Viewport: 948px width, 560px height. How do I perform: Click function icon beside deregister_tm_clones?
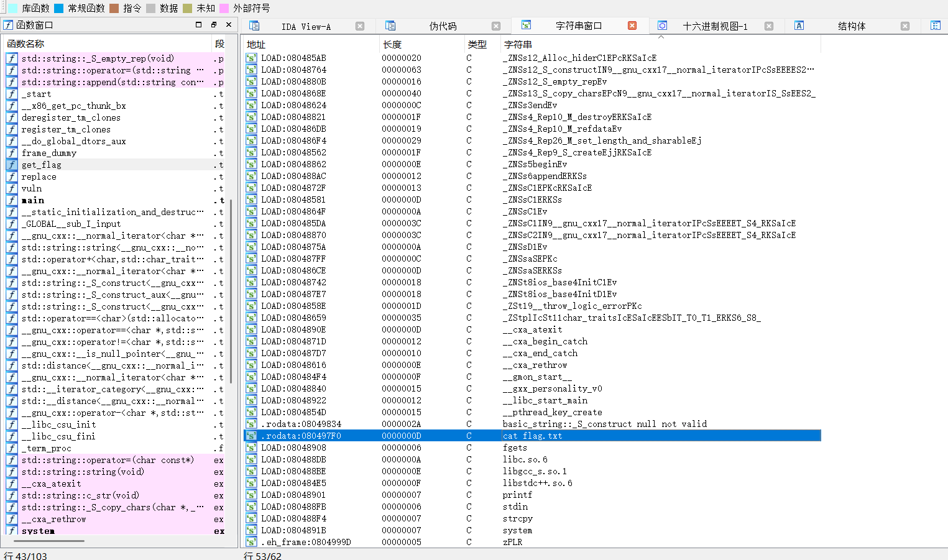pos(12,117)
